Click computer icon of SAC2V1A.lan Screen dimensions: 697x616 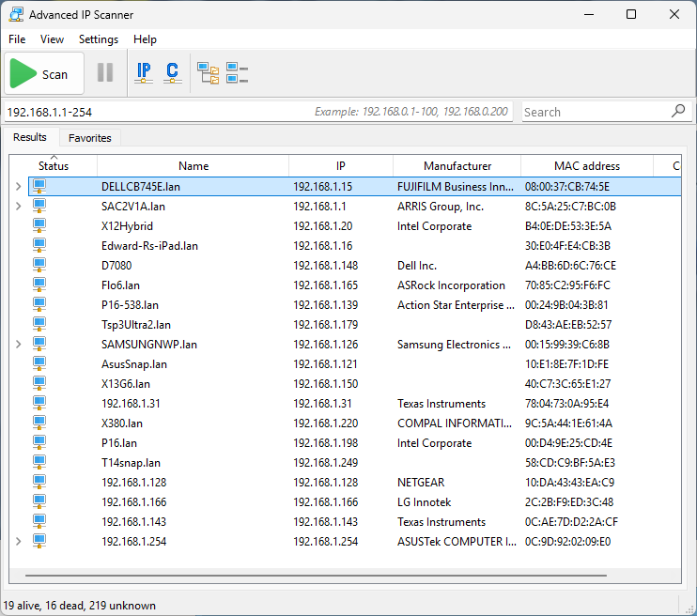[39, 206]
